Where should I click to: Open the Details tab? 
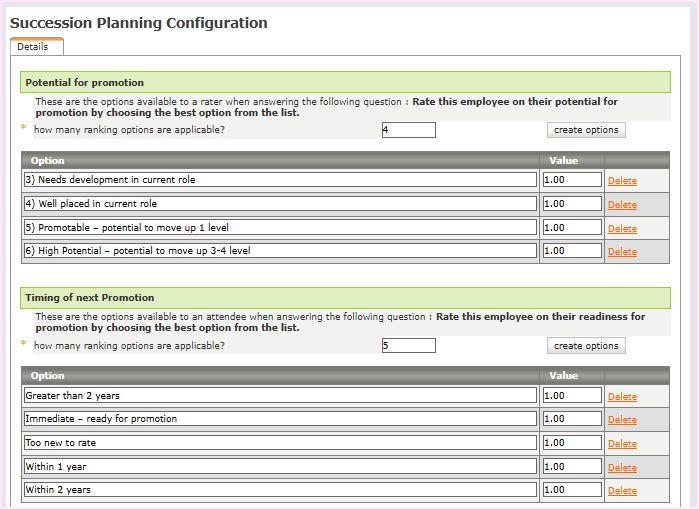(x=33, y=47)
